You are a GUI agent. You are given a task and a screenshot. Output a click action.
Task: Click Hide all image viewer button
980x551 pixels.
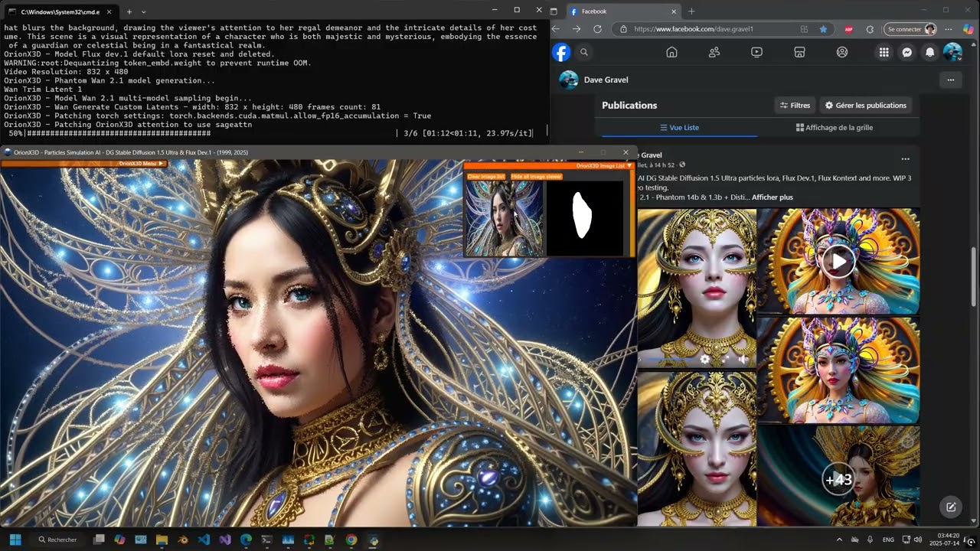pos(537,177)
